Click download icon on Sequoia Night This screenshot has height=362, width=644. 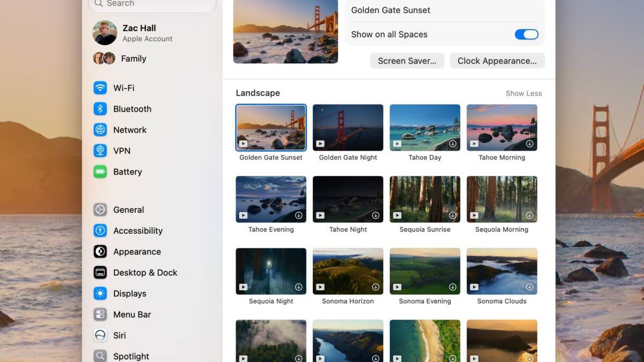click(299, 287)
